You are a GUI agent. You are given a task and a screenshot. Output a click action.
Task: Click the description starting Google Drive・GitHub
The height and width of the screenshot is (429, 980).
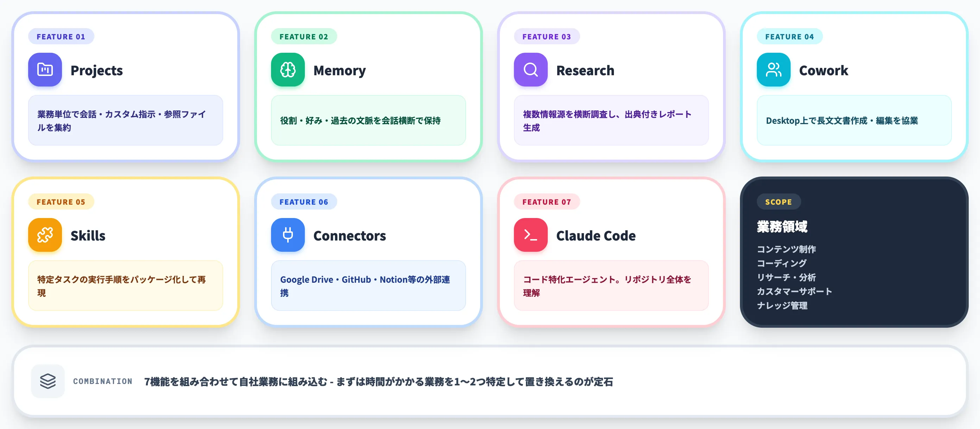click(368, 286)
